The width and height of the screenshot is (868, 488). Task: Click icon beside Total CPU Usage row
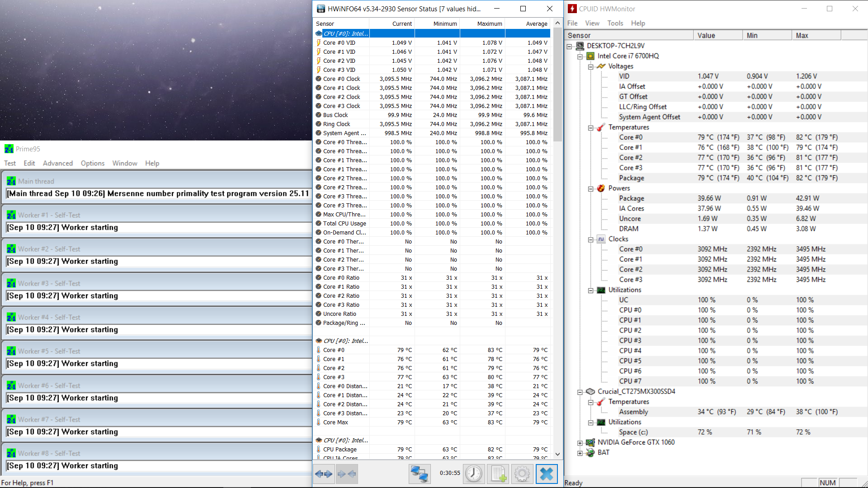319,223
